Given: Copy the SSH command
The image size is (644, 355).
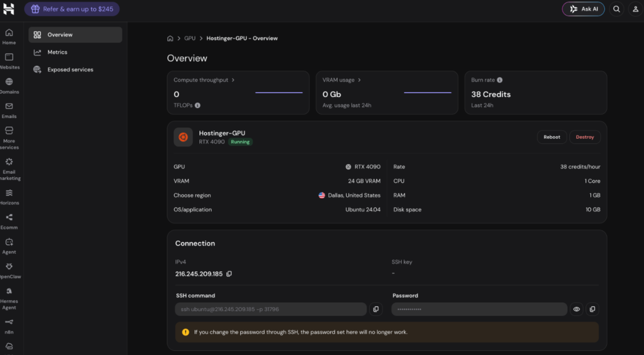Looking at the screenshot, I should 376,309.
